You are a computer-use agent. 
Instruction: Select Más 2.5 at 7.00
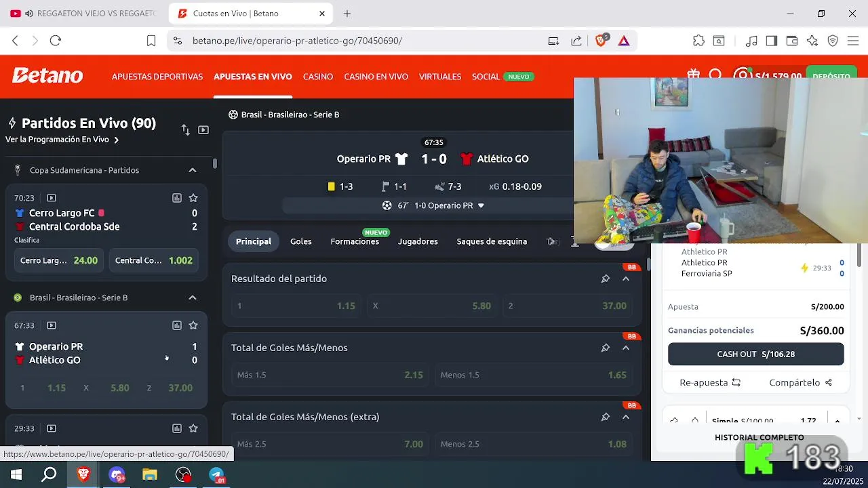coord(330,444)
